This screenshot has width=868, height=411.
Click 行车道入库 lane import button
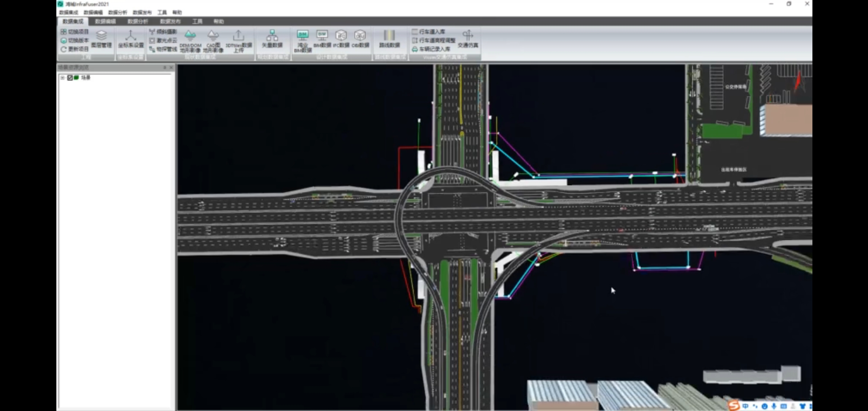[x=428, y=32]
